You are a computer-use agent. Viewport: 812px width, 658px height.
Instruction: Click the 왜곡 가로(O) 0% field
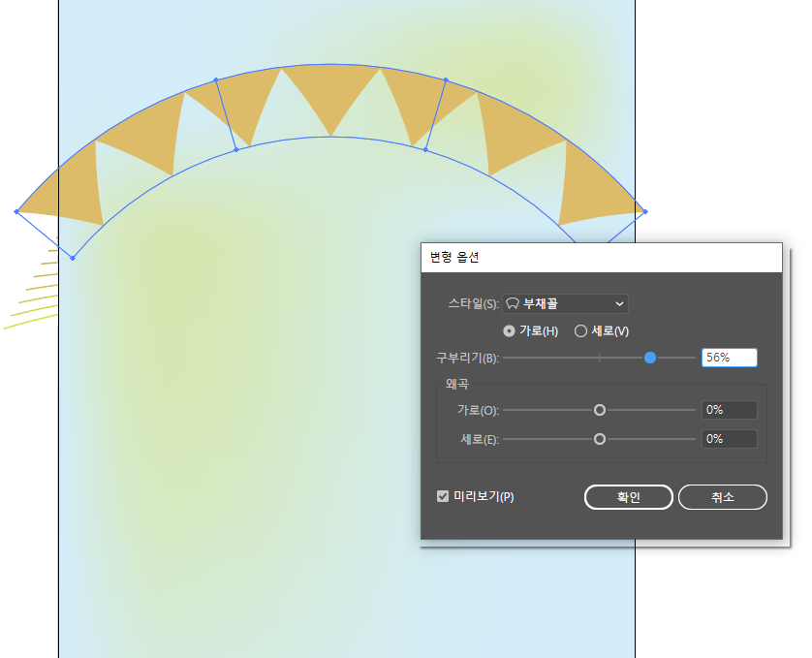coord(729,410)
